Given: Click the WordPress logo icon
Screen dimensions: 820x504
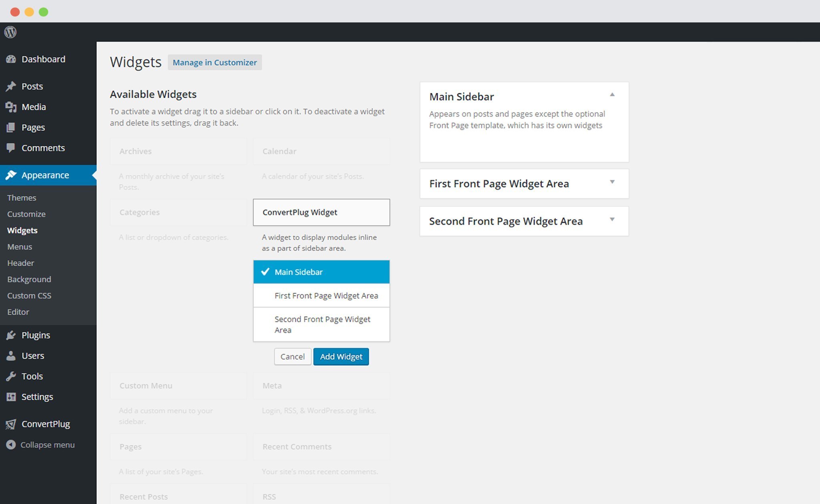Looking at the screenshot, I should coord(10,32).
